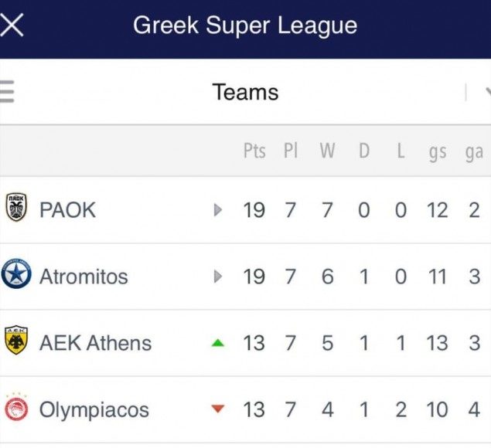Open the hamburger menu icon
This screenshot has width=491, height=448.
6,92
